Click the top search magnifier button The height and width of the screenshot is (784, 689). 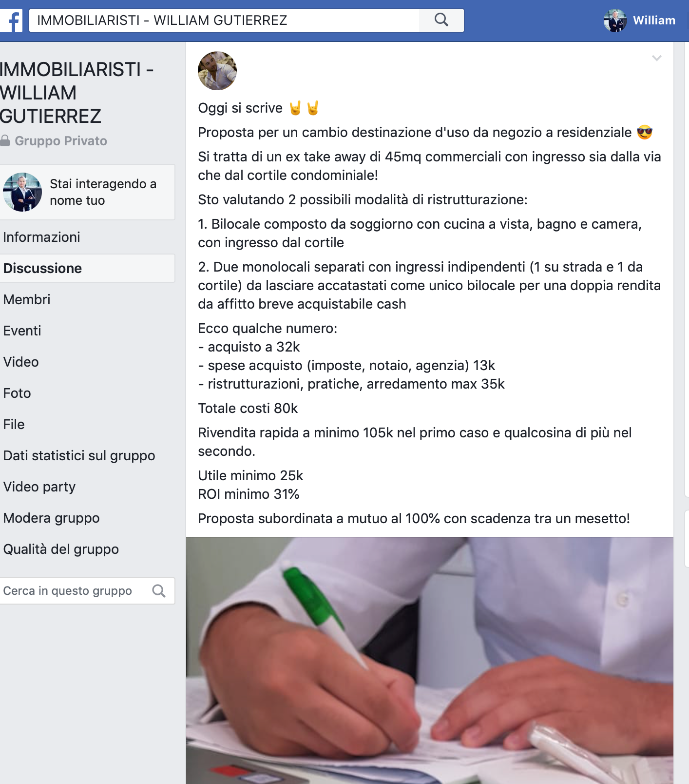tap(441, 20)
